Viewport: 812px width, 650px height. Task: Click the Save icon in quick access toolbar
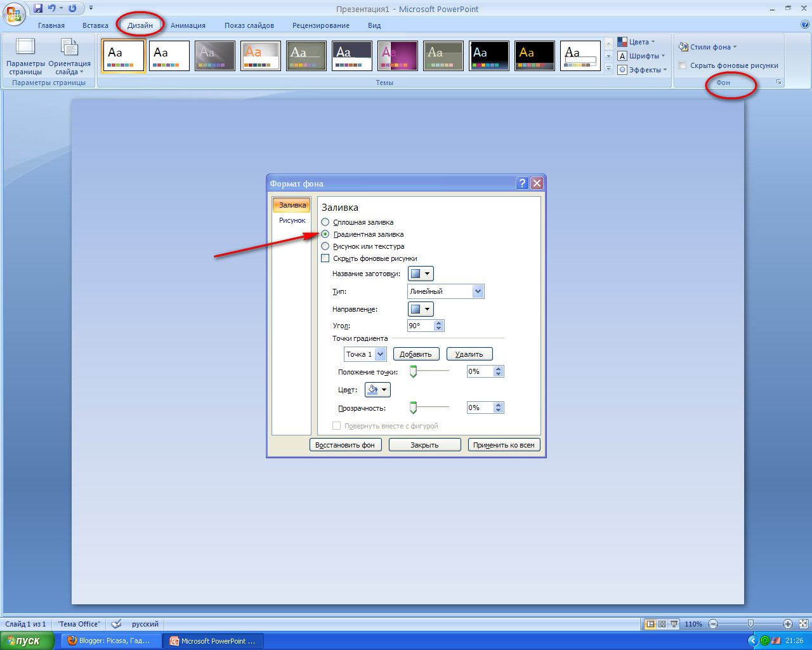click(38, 8)
